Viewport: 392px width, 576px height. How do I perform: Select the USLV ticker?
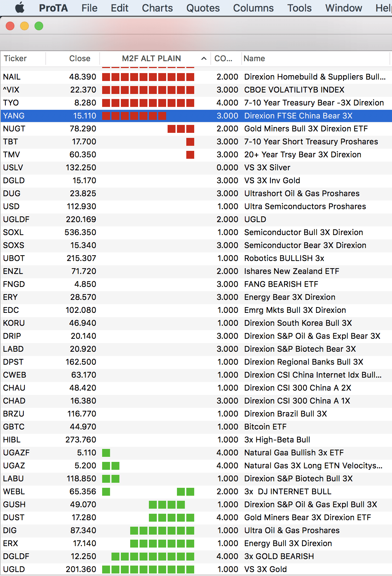pyautogui.click(x=13, y=167)
